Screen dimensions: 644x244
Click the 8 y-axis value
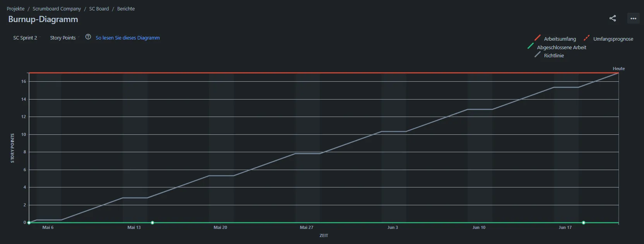point(25,152)
